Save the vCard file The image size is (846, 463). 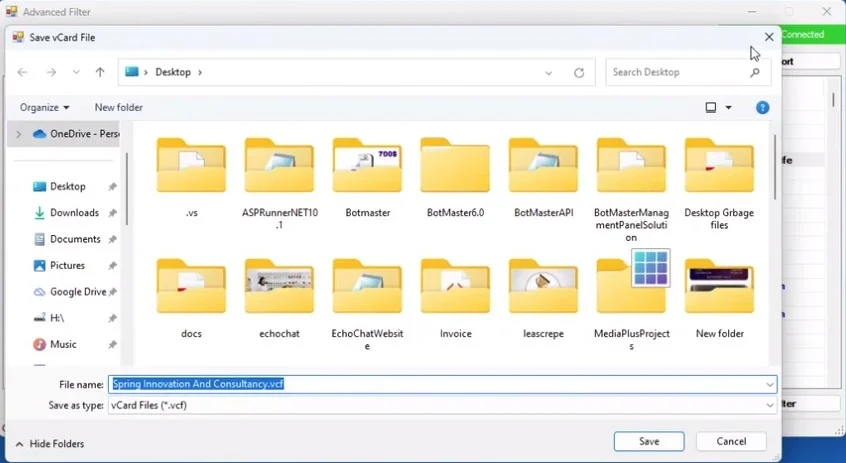649,441
